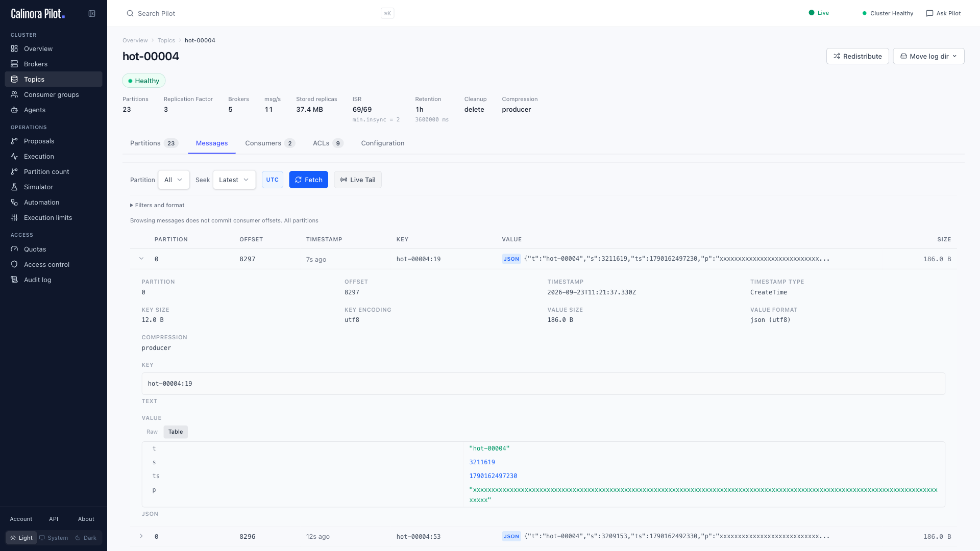
Task: Open Consumer groups section
Action: pyautogui.click(x=54, y=94)
